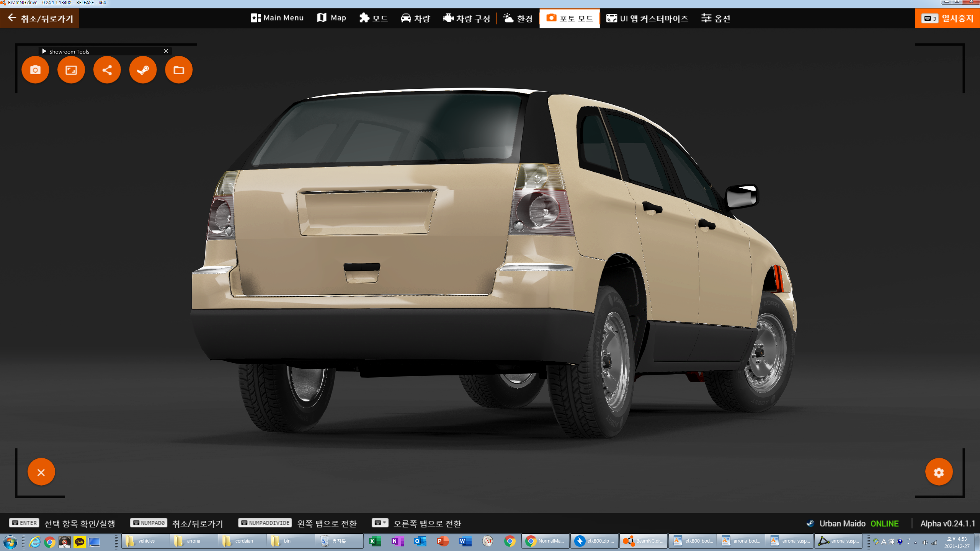Click the camera screenshot button
This screenshot has height=551, width=980.
[x=35, y=70]
